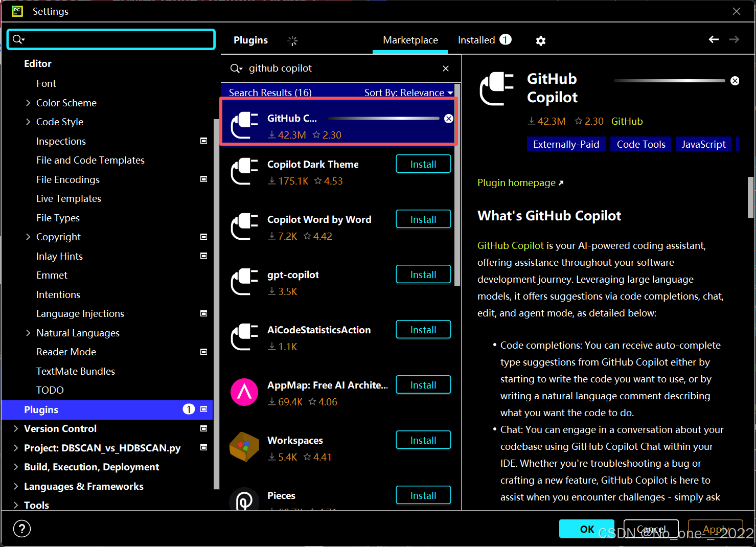Expand the Project: DBSCAN_vs_HDBSCAN.py section
The width and height of the screenshot is (756, 547).
(16, 448)
